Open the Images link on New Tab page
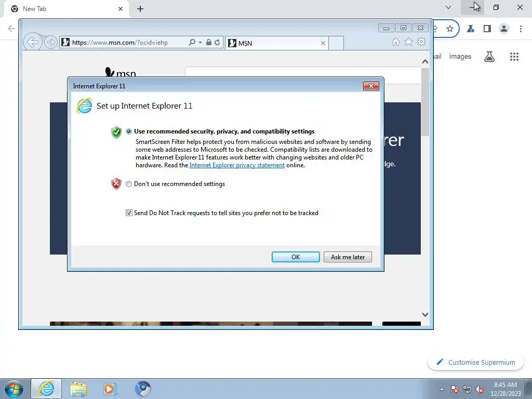Image resolution: width=532 pixels, height=399 pixels. coord(460,56)
